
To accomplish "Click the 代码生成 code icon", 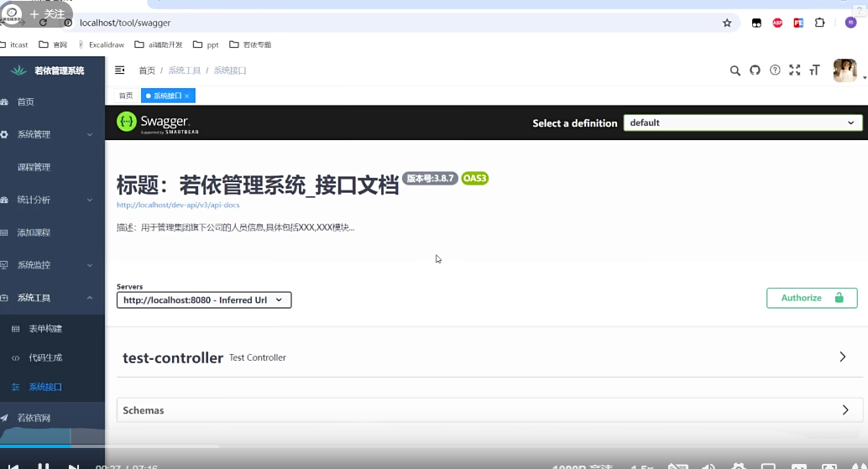I will pyautogui.click(x=15, y=358).
